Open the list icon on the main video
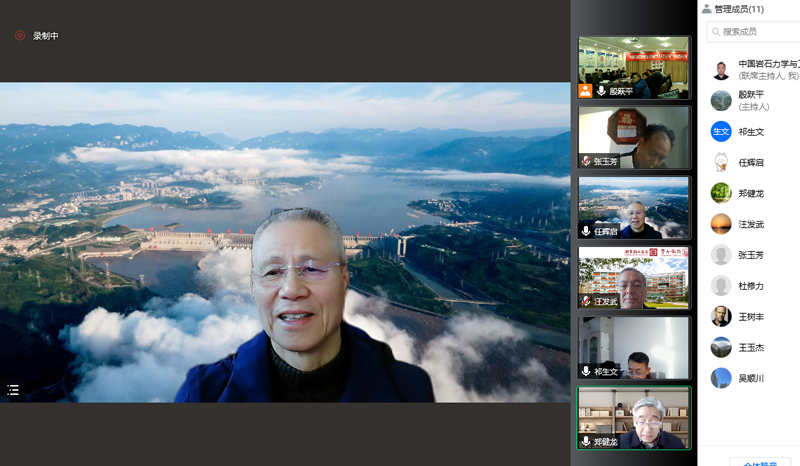Viewport: 800px width, 466px height. click(13, 390)
